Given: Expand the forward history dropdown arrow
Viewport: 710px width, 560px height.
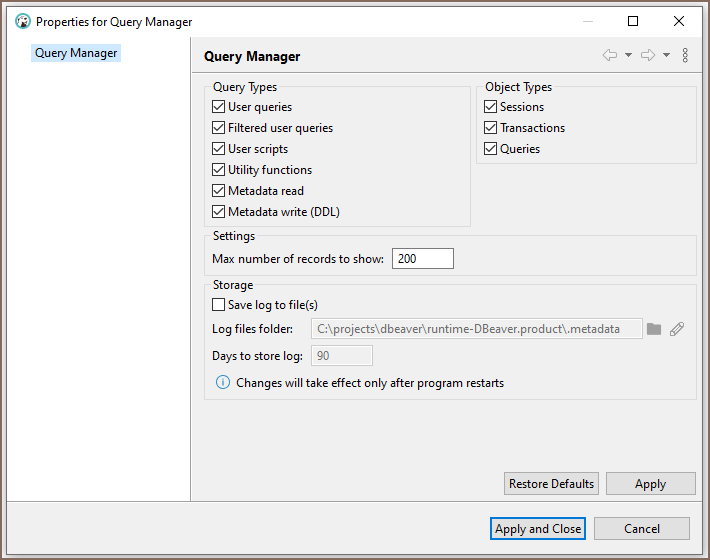Looking at the screenshot, I should 667,56.
